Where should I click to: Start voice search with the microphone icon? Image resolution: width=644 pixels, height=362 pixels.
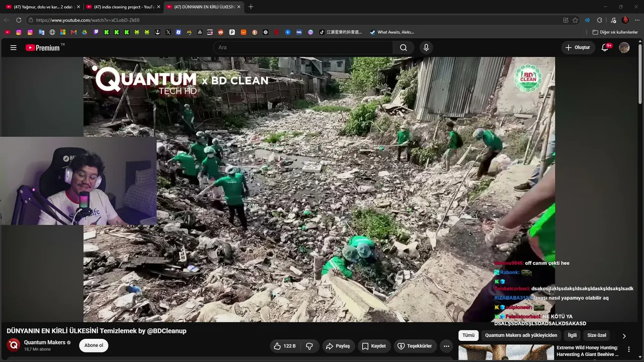coord(426,48)
